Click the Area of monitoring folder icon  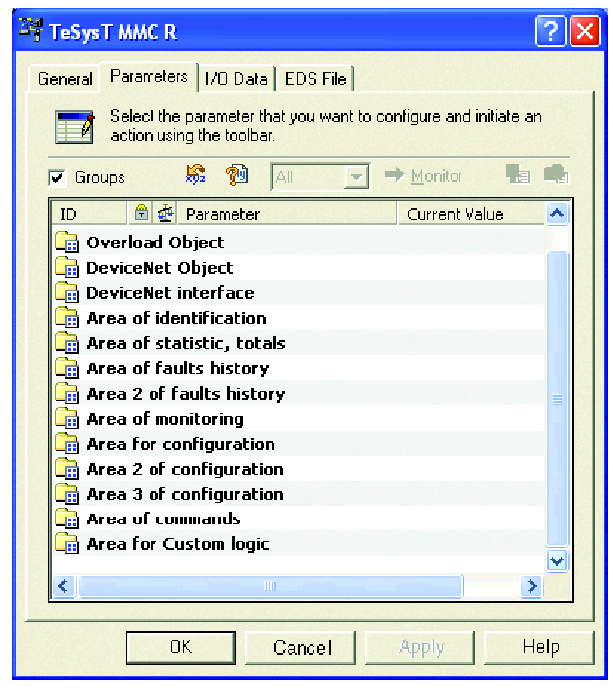[67, 418]
